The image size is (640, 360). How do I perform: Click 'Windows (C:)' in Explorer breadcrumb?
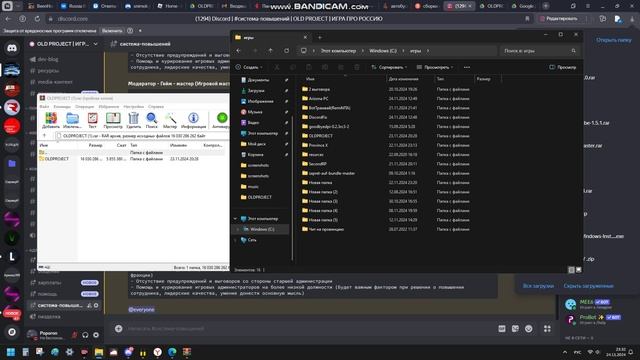[x=383, y=51]
